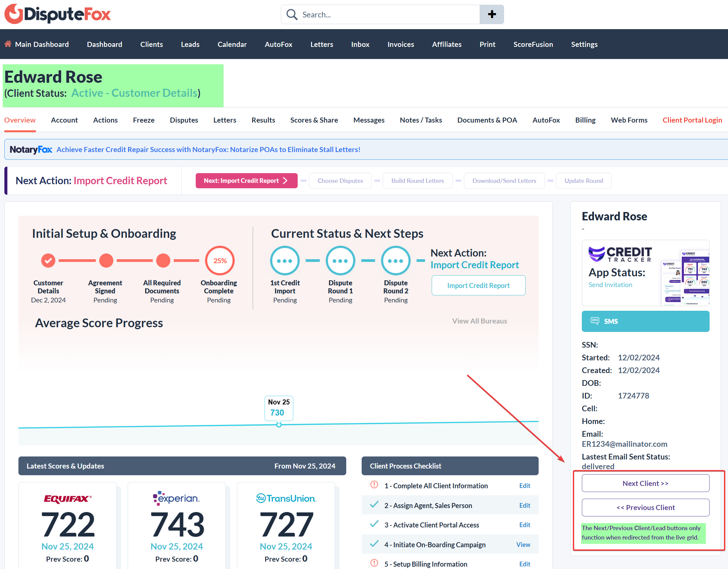728x569 pixels.
Task: Click the home icon beside Main Dashboard
Action: pos(8,44)
